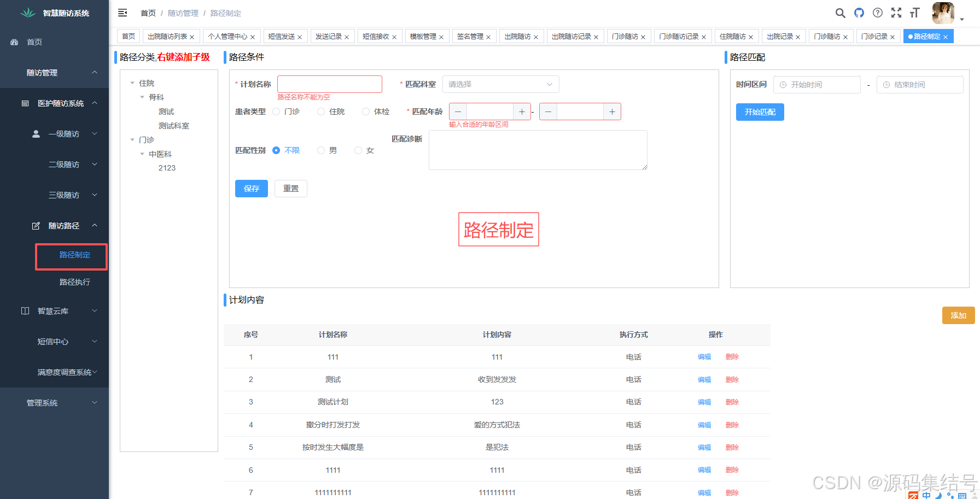Select 测试科室 in the category tree
The image size is (980, 499).
pyautogui.click(x=174, y=126)
